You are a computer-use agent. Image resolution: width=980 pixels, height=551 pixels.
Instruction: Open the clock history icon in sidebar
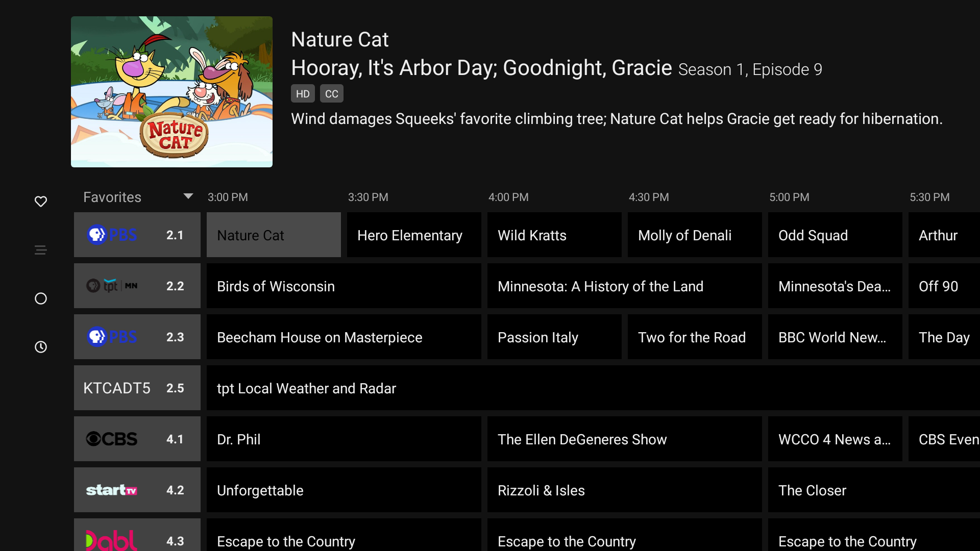click(x=41, y=347)
